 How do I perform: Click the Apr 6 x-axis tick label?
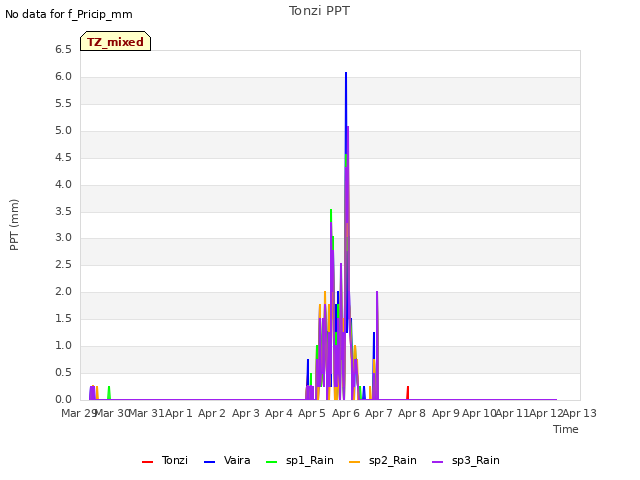click(345, 413)
